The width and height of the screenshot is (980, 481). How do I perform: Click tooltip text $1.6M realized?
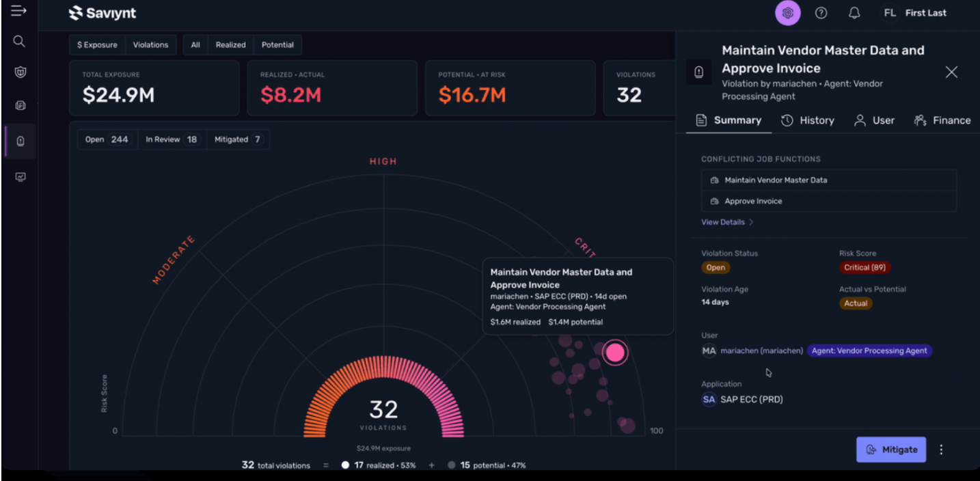515,322
